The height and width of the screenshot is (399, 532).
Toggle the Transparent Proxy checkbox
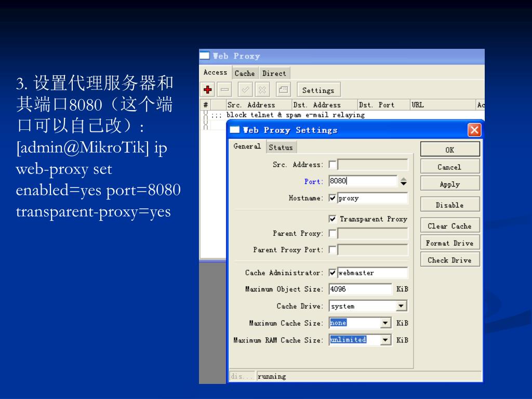[332, 219]
